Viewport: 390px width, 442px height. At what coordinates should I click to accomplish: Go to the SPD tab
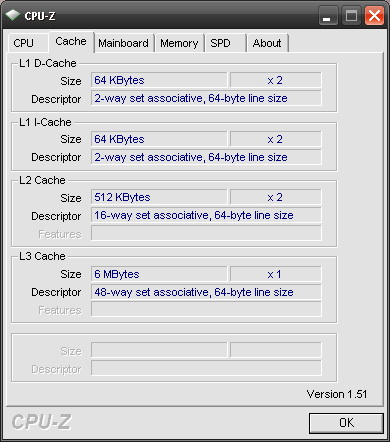226,43
